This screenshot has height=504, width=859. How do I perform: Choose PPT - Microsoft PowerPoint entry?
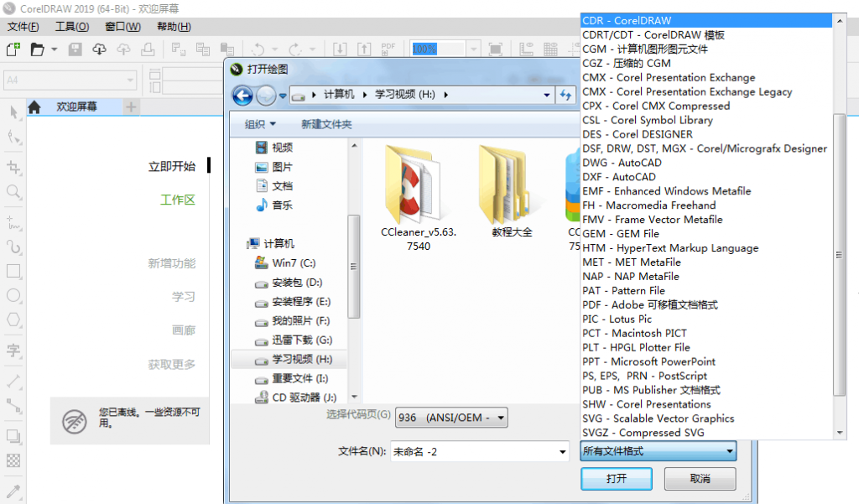706,361
